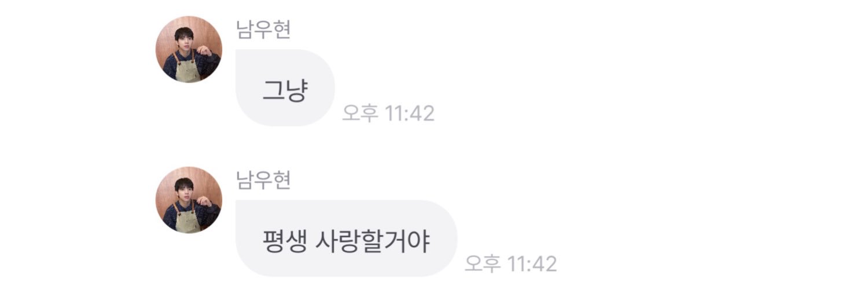Tap the face in the upper avatar
The height and width of the screenshot is (289, 868).
pos(184,40)
